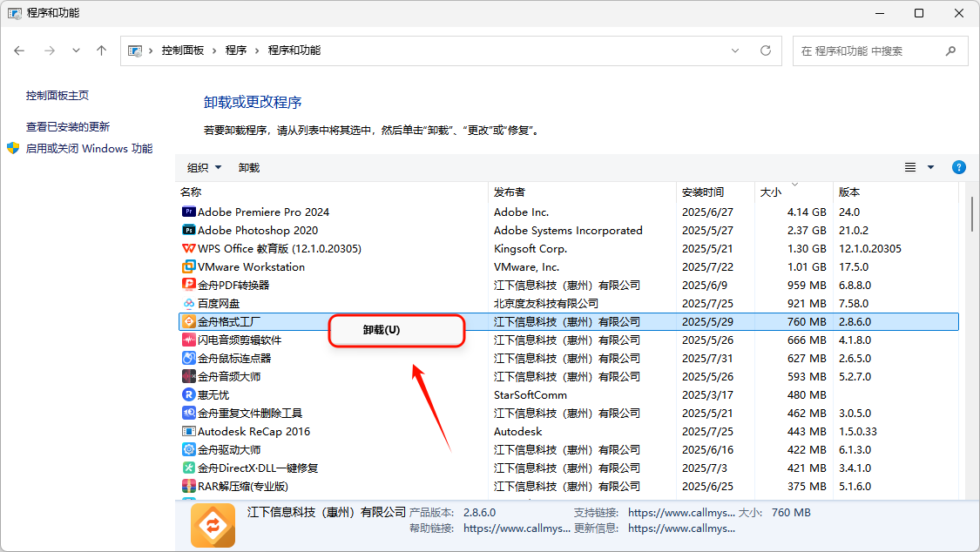Open the 帮助链接 URL in details pane

coord(517,528)
